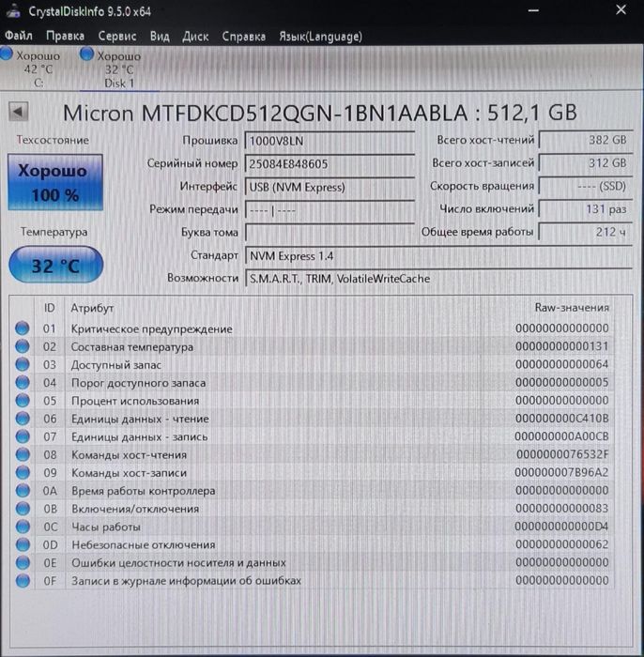Click the status dot for attribute 09

point(23,472)
